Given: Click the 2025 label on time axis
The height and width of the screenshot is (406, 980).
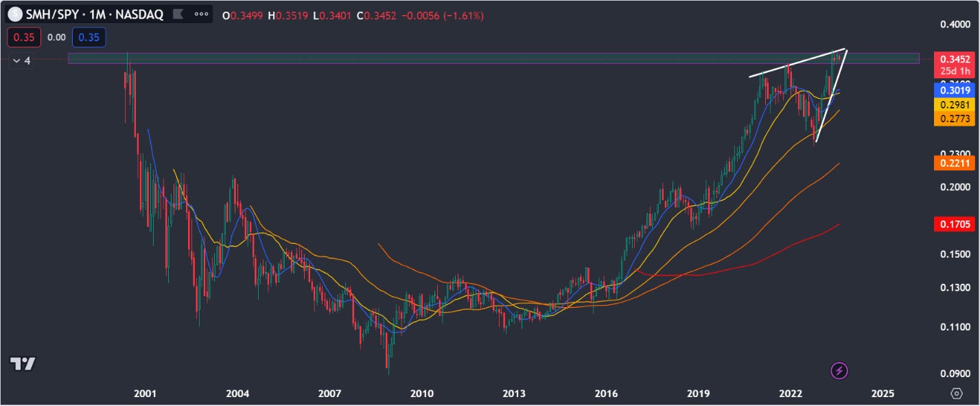Looking at the screenshot, I should pyautogui.click(x=882, y=394).
